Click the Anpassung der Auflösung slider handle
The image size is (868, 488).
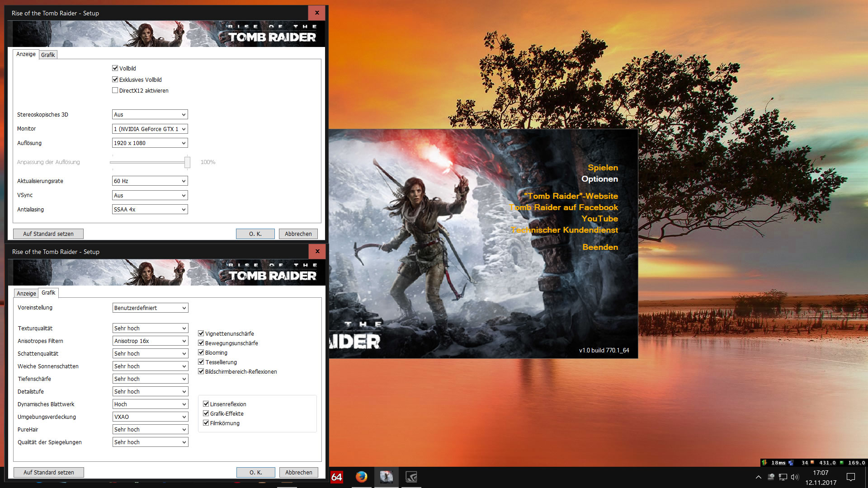(x=187, y=162)
